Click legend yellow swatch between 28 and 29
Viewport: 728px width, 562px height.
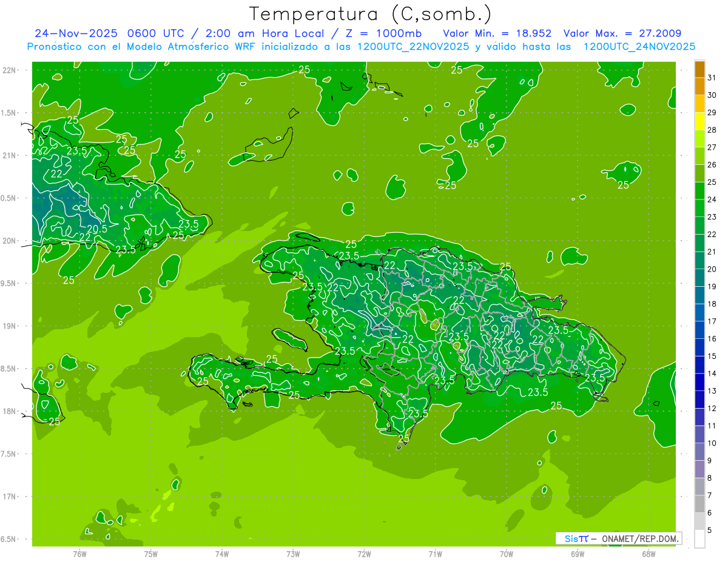click(699, 121)
